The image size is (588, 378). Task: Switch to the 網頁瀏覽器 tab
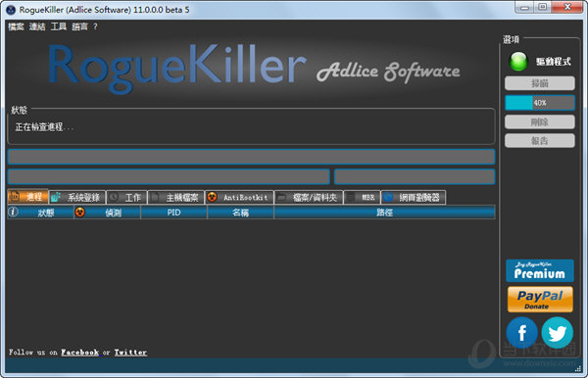414,198
